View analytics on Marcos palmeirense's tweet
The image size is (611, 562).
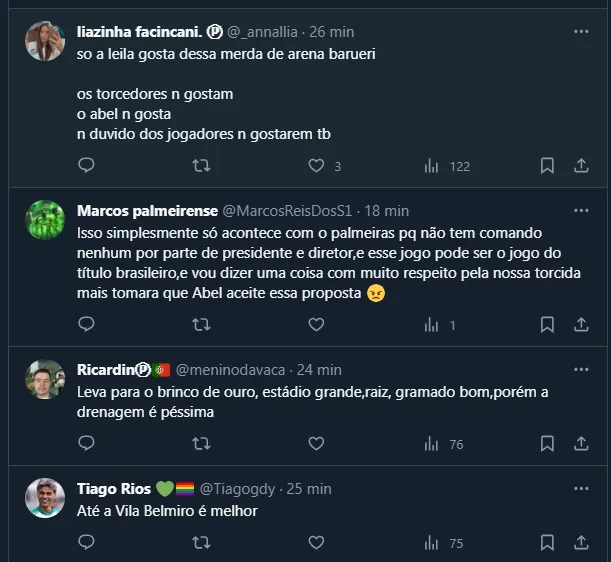point(432,325)
